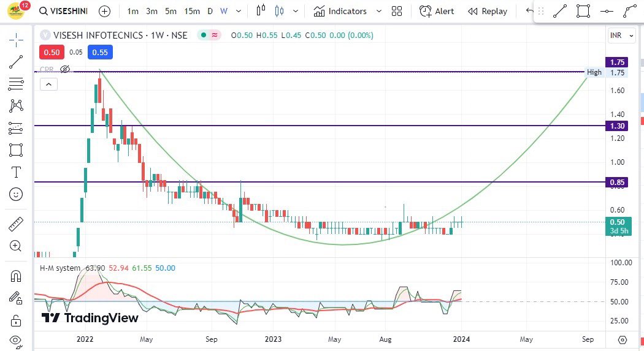Image resolution: width=644 pixels, height=351 pixels.
Task: Open chart settings gear on time axis
Action: [623, 339]
